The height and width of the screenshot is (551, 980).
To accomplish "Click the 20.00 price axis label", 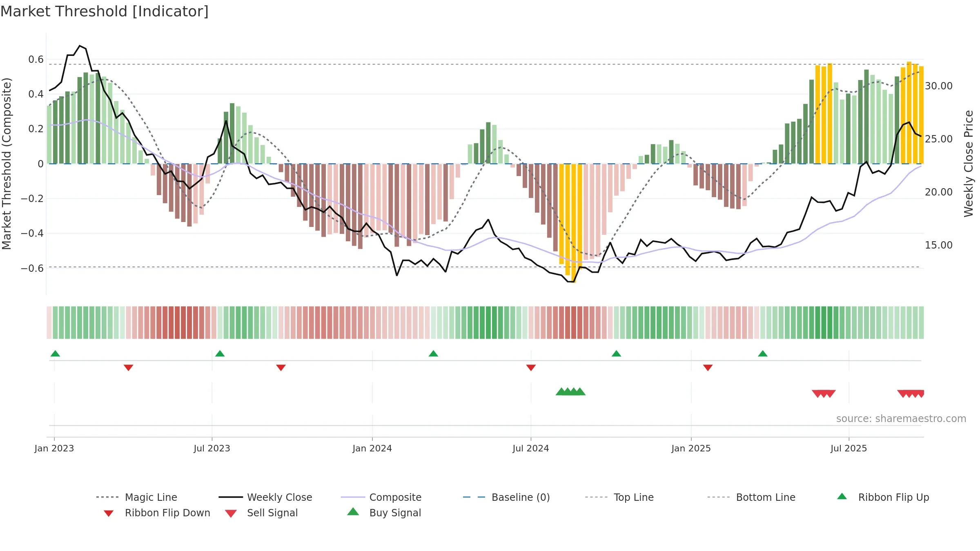I will point(939,192).
